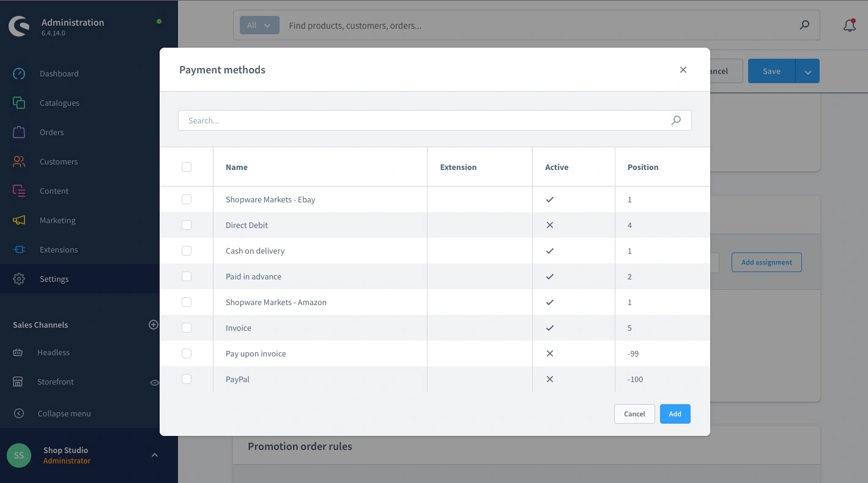Click the Extensions plug icon

coord(19,249)
